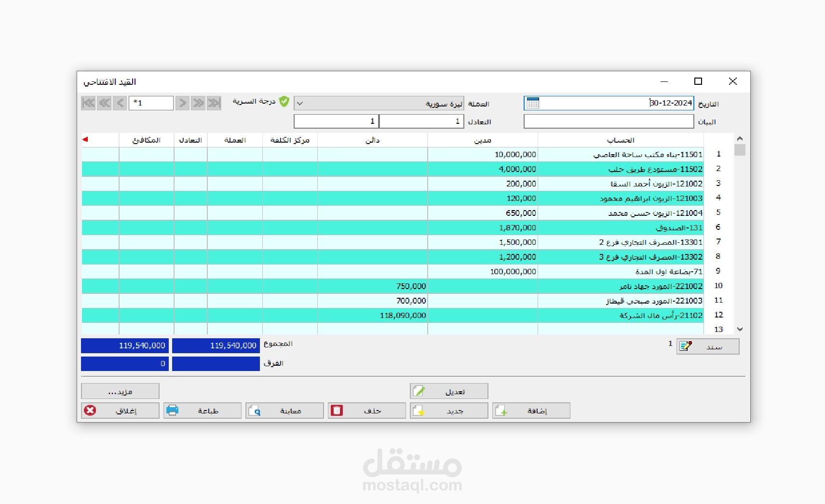
Task: Click the سند voucher button
Action: click(708, 346)
